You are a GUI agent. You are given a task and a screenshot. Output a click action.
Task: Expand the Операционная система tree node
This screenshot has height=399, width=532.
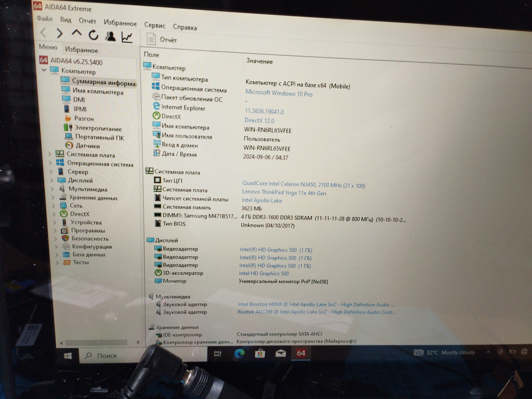pyautogui.click(x=50, y=162)
